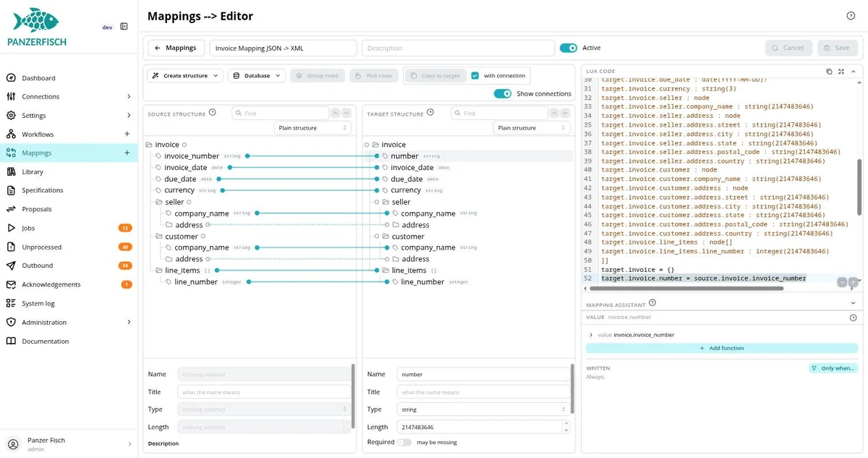Open the Create structure dropdown
This screenshot has width=868, height=458.
click(x=185, y=76)
